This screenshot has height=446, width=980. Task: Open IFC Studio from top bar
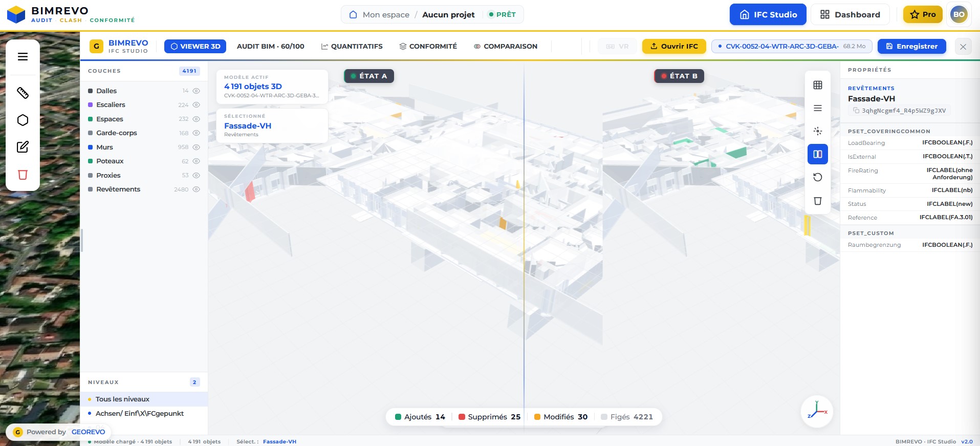(768, 14)
